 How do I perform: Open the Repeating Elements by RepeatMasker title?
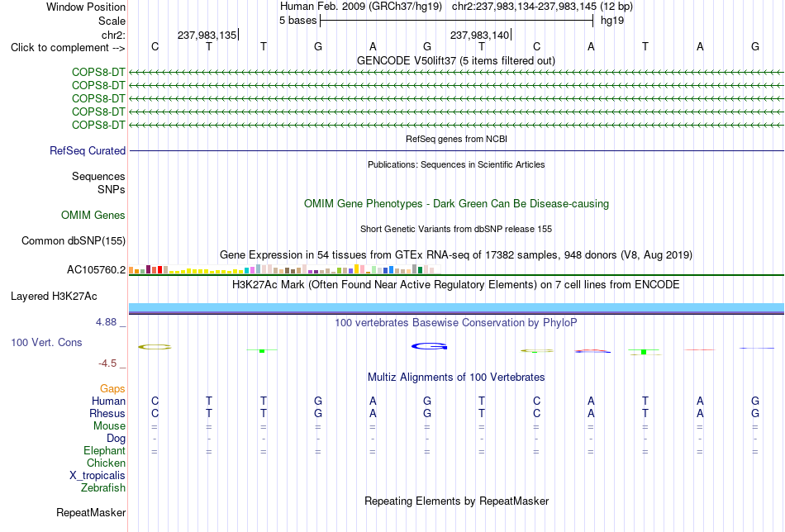tap(457, 501)
